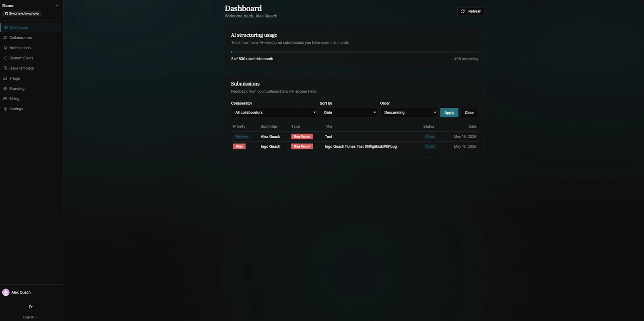Screen dimensions: 644x321
Task: Toggle dark mode with the moon icon
Action: (x=31, y=307)
